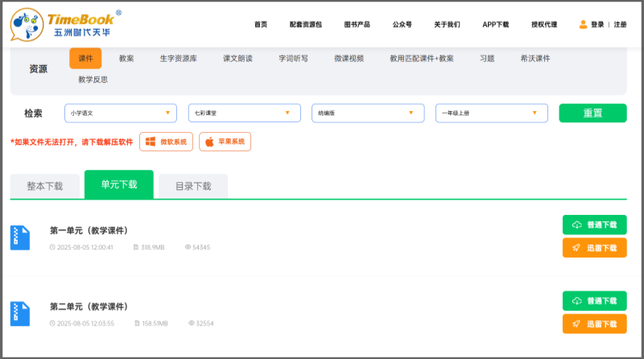Click the zip file icon for 第一单元

[20, 237]
